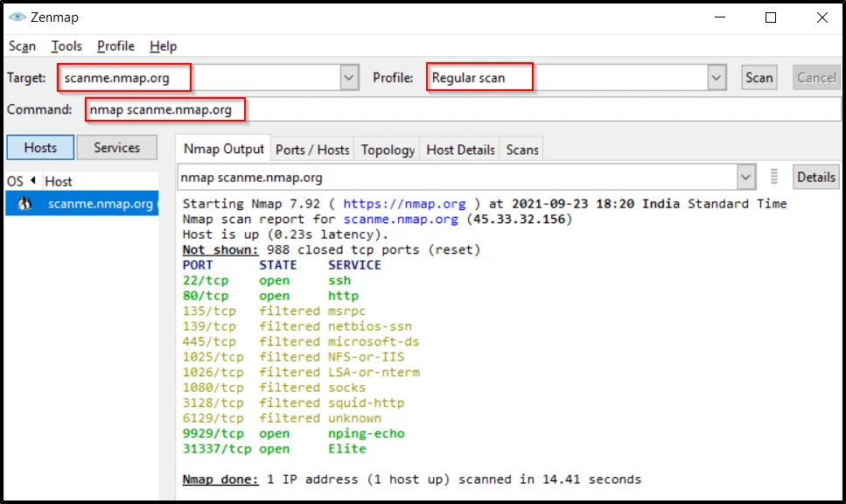The height and width of the screenshot is (504, 846).
Task: Click the 1026/tcp filtered LSA-or-nterm line
Action: coord(301,373)
